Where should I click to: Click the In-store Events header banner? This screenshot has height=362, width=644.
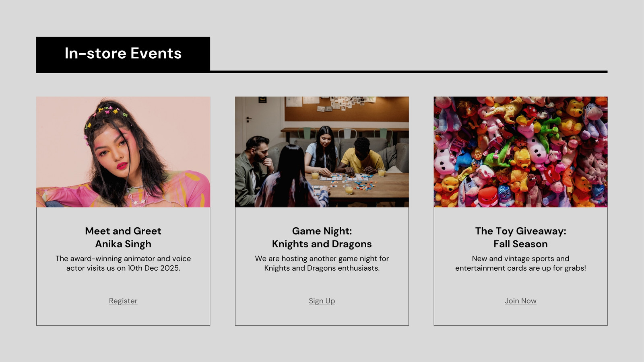click(123, 54)
